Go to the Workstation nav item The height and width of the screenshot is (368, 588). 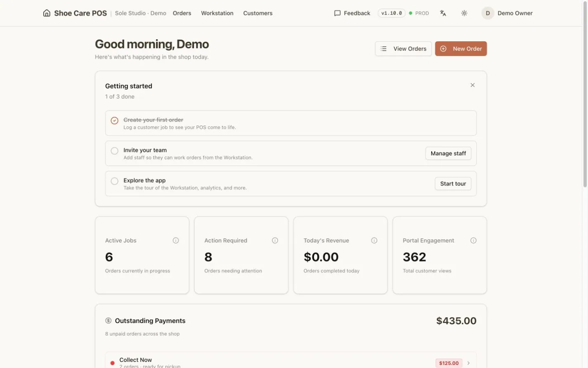[217, 13]
